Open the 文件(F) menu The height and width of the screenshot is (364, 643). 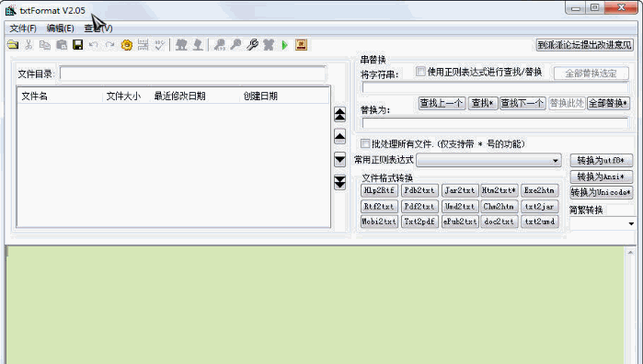click(23, 28)
